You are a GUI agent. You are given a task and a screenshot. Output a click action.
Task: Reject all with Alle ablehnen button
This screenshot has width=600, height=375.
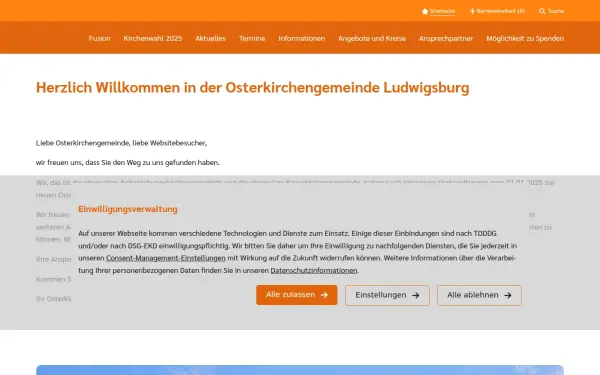[479, 295]
